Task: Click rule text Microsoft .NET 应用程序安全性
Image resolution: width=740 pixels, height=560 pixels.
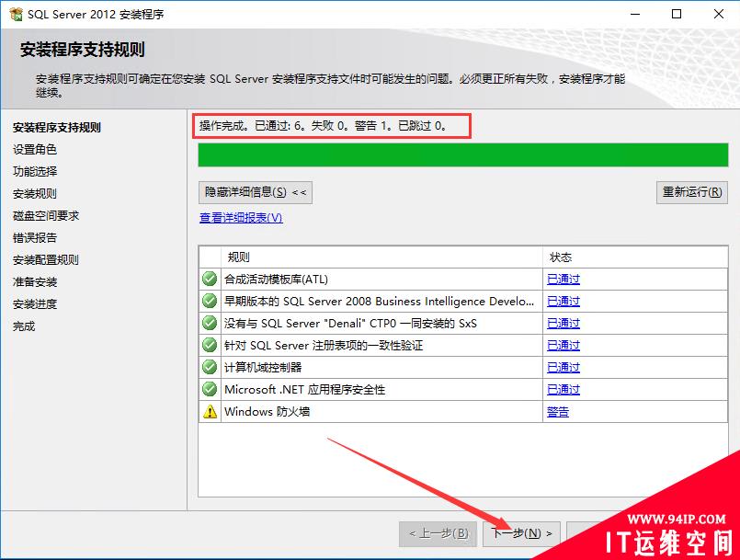Action: click(x=304, y=390)
